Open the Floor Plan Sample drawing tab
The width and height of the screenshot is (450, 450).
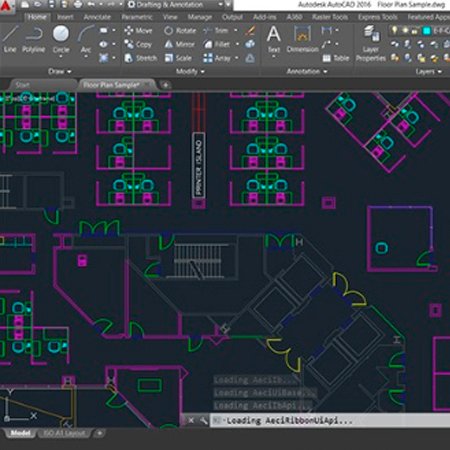(112, 85)
